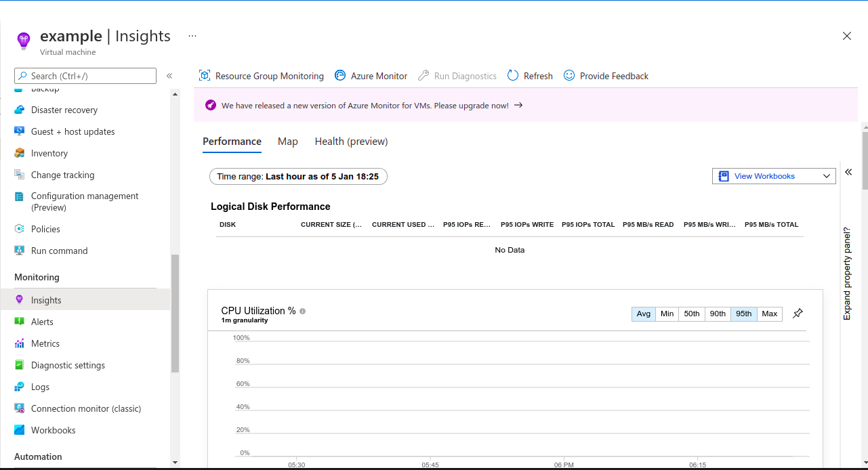Click the CPU Utilization info icon
The height and width of the screenshot is (470, 868).
click(x=302, y=311)
